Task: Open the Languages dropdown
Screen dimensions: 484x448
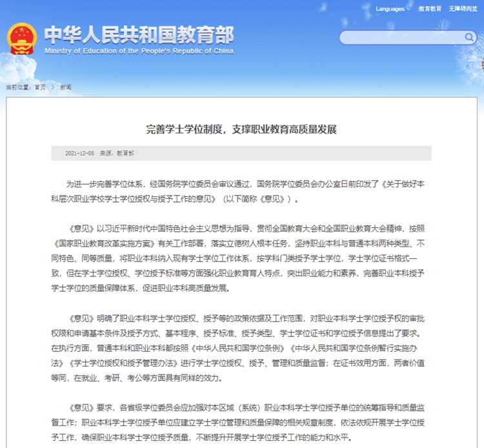Action: pyautogui.click(x=393, y=9)
